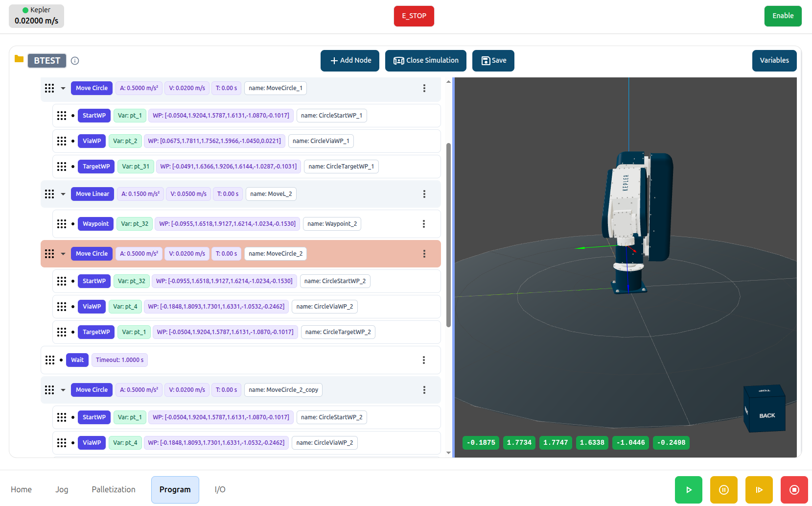This screenshot has height=506, width=812.
Task: Start program with green play button
Action: (689, 490)
